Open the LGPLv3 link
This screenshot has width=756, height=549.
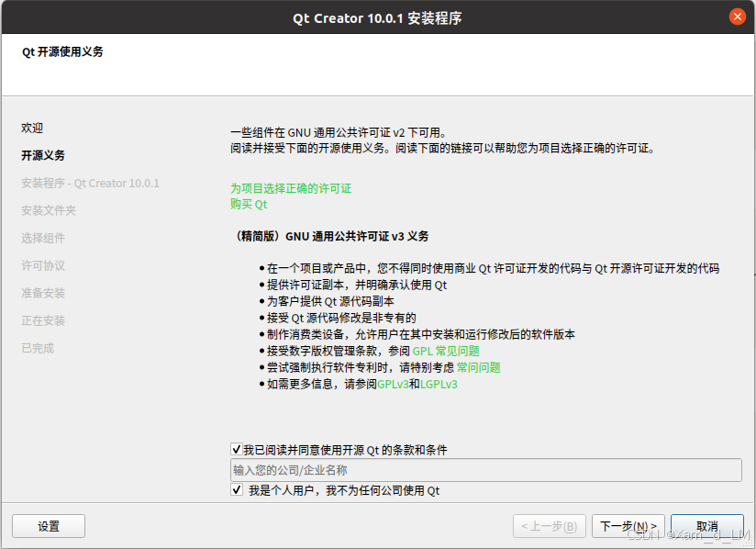[x=439, y=385]
